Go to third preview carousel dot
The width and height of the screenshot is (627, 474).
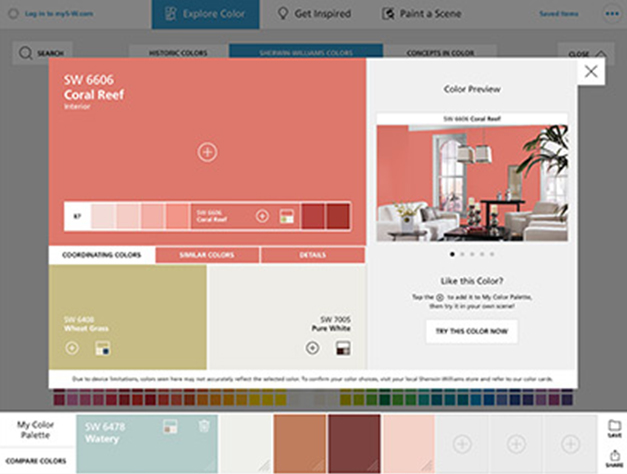(x=472, y=254)
